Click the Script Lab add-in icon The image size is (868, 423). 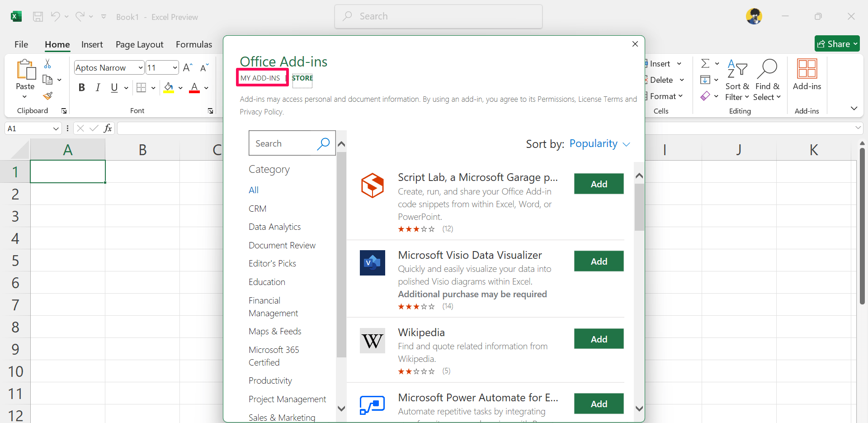tap(373, 185)
